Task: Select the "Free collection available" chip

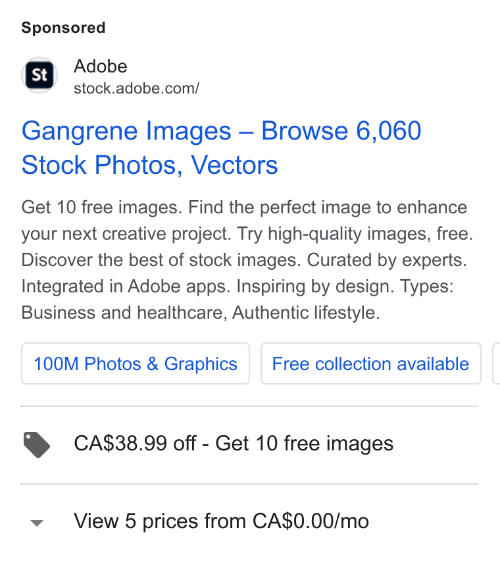Action: click(x=371, y=364)
